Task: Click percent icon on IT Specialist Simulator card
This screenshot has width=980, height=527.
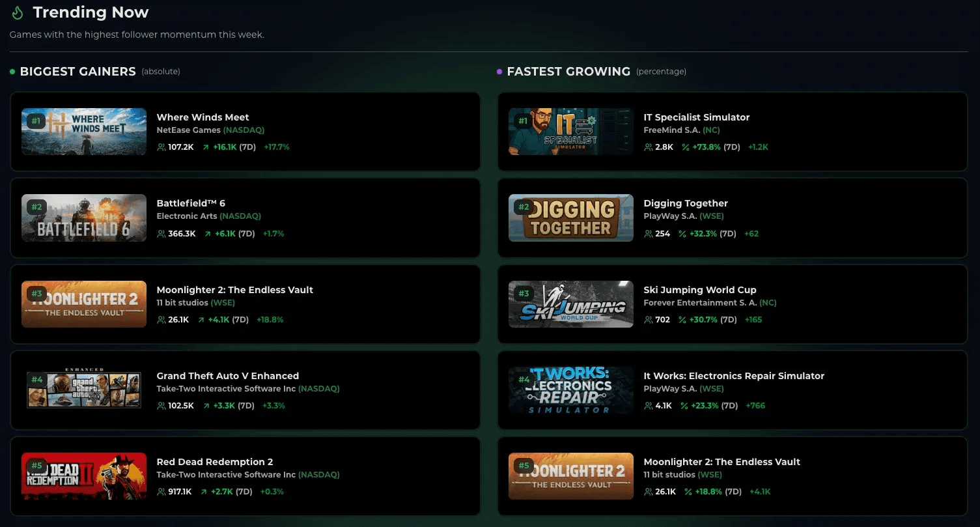Action: (x=685, y=147)
